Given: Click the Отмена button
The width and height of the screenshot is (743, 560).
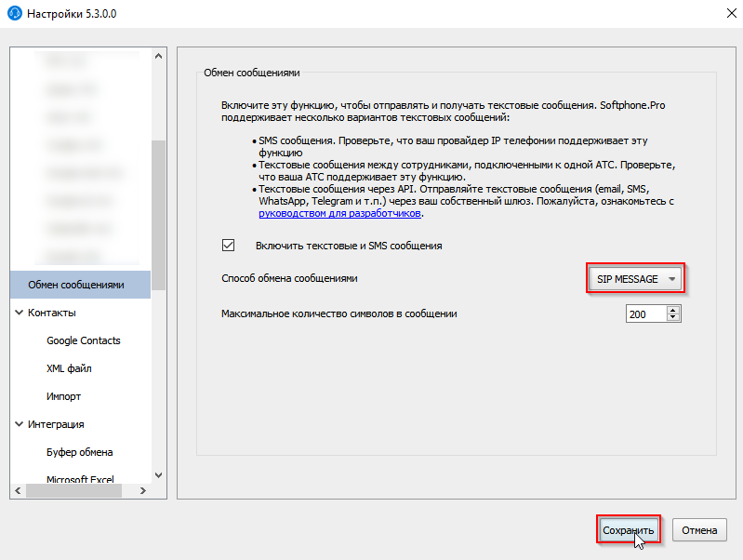Looking at the screenshot, I should point(699,530).
